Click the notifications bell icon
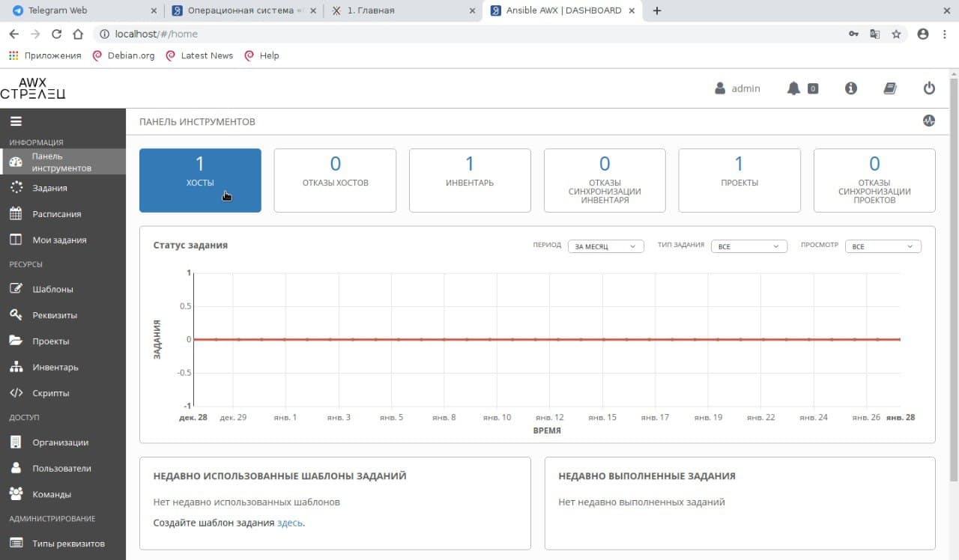959x560 pixels. (793, 88)
